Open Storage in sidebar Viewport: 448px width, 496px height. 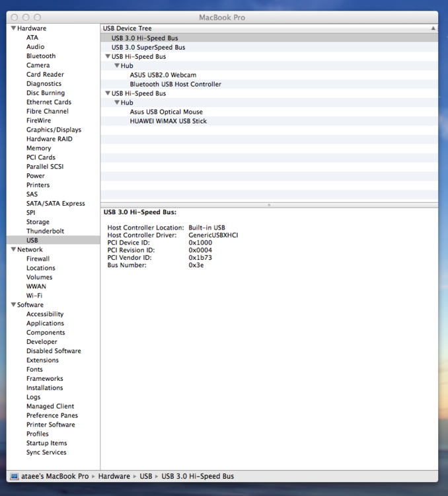(38, 222)
